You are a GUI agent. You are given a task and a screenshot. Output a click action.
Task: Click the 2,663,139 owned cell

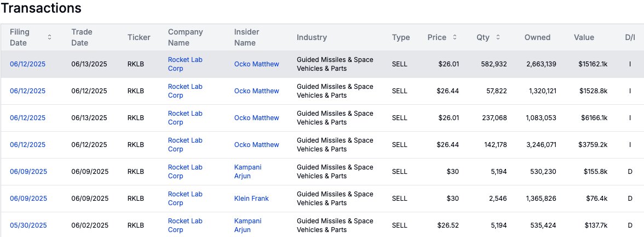click(541, 64)
